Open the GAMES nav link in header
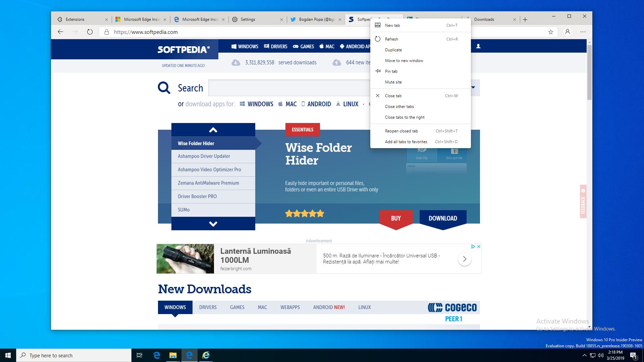The height and width of the screenshot is (362, 644). (303, 46)
